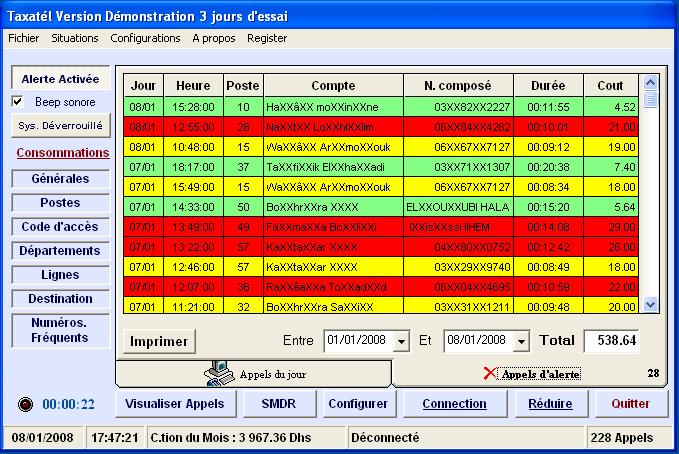Click the status bar date 08/01/2008
Image resolution: width=679 pixels, height=454 pixels.
click(x=43, y=438)
